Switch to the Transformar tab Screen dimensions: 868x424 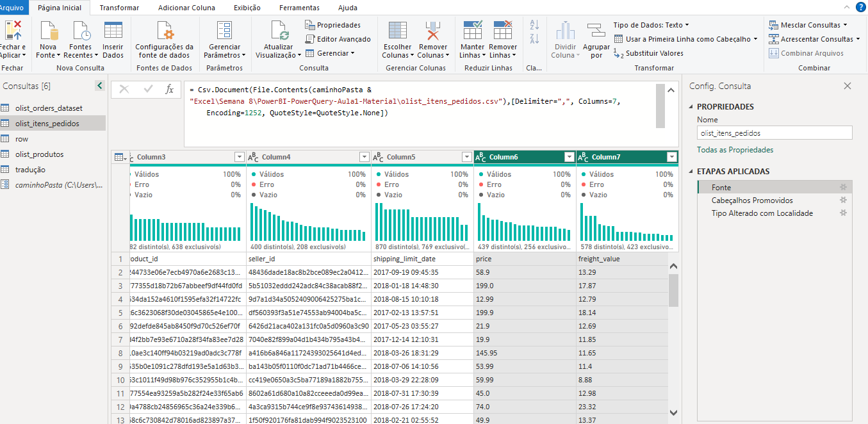click(119, 8)
